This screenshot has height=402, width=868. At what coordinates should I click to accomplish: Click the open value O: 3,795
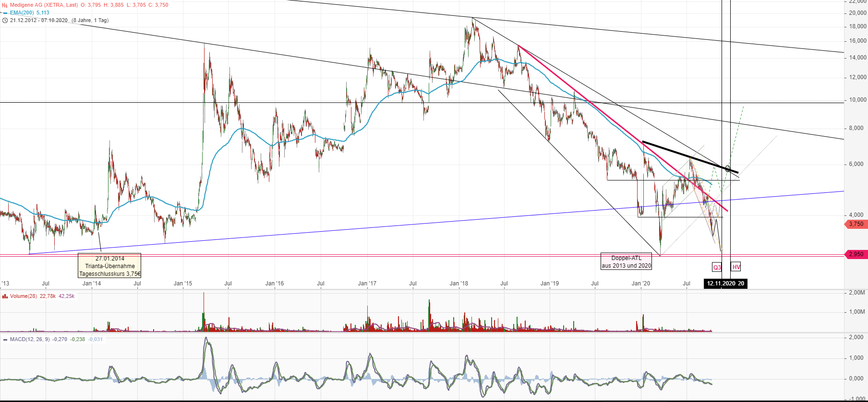click(x=91, y=5)
